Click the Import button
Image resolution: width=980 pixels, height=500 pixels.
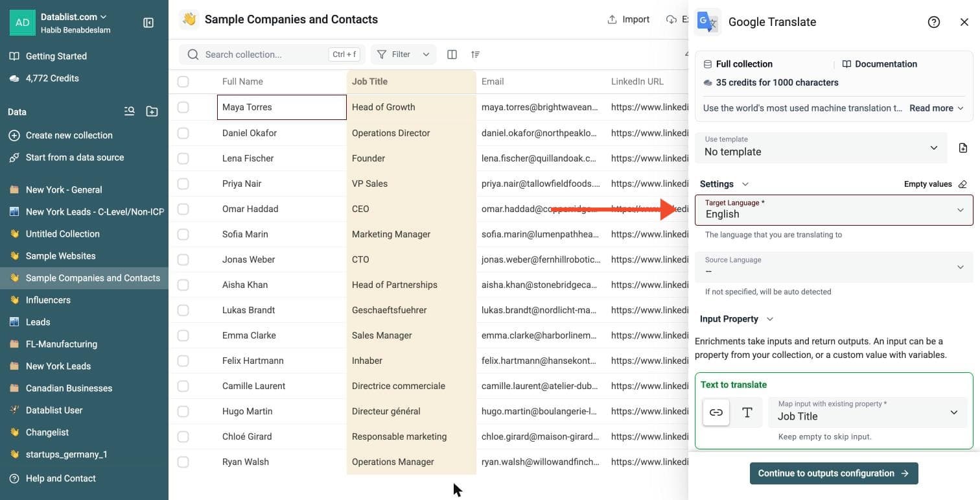point(628,19)
